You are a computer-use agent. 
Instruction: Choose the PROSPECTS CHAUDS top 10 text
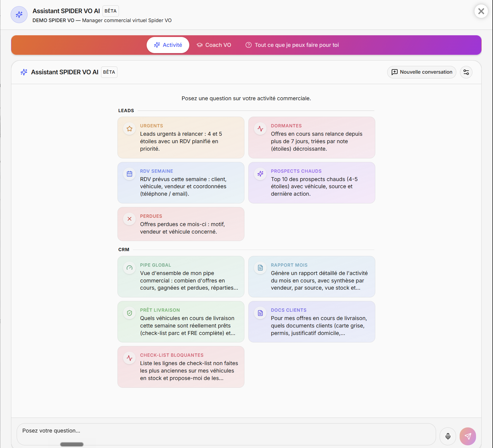click(x=314, y=186)
